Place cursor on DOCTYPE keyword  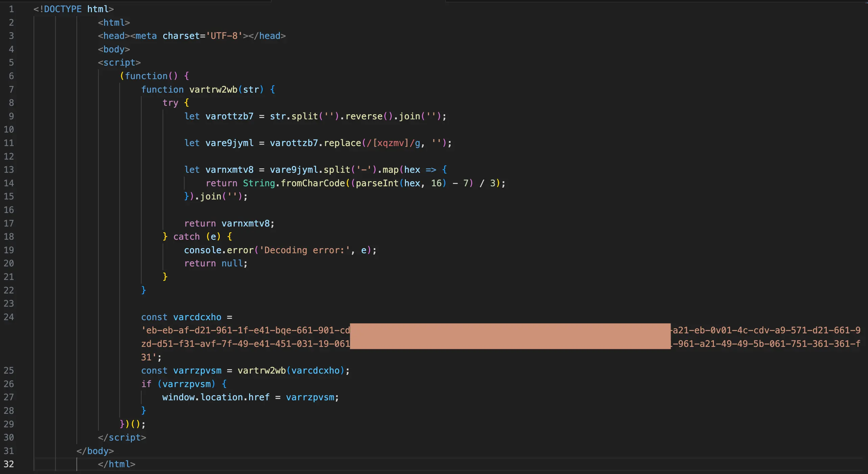[63, 9]
